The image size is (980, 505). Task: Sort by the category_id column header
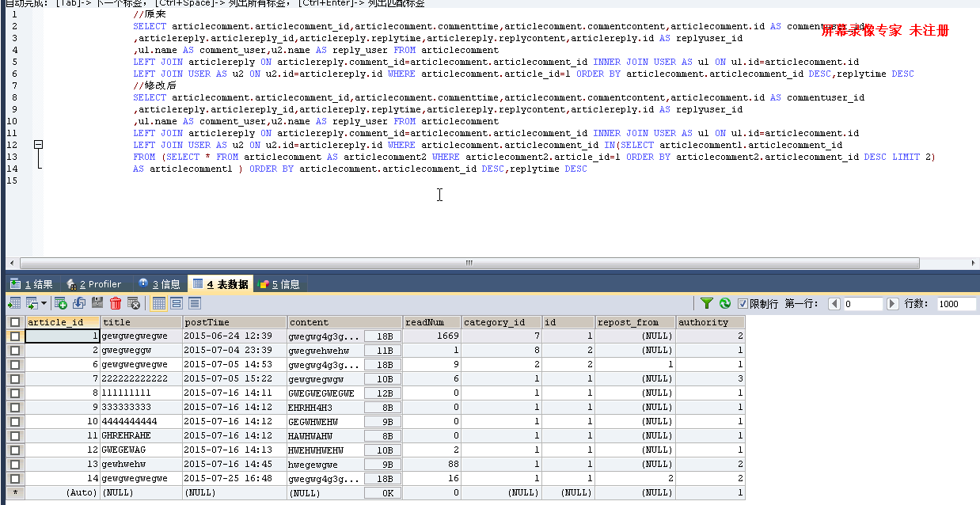coord(502,322)
